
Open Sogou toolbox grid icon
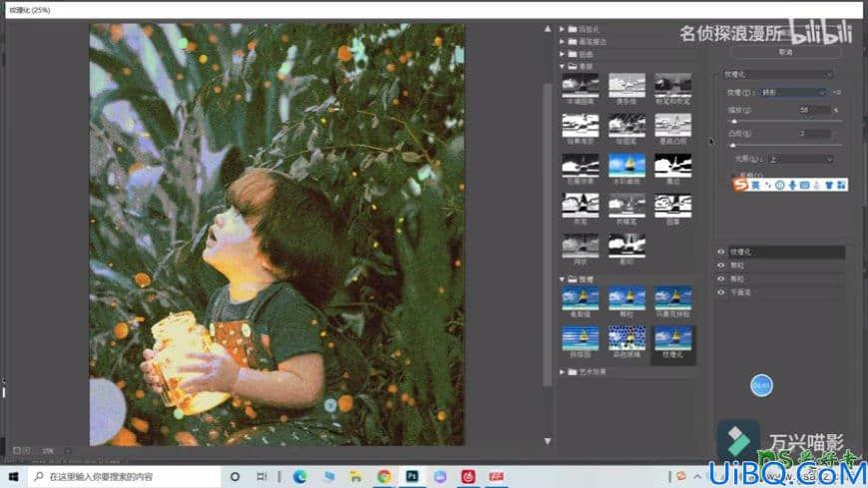[x=841, y=185]
